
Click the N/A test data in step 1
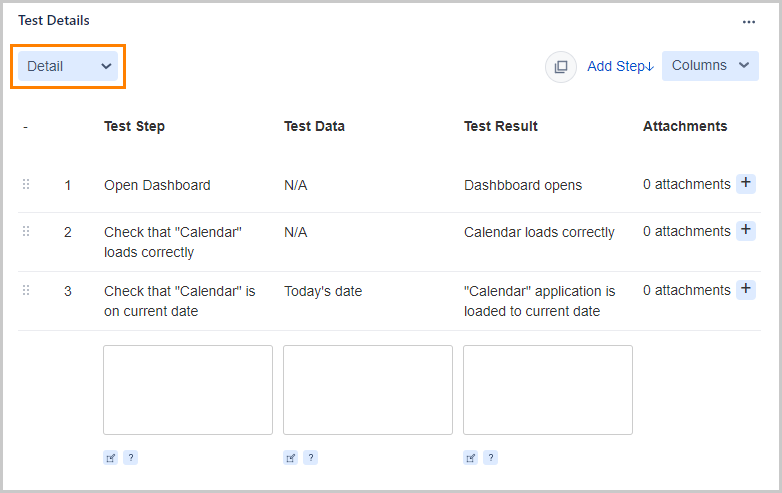(296, 185)
